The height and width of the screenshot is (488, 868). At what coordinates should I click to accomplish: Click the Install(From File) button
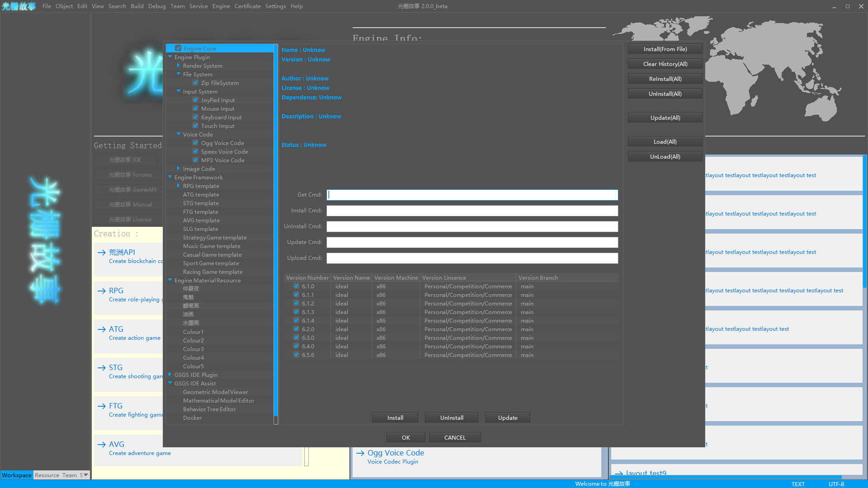665,49
